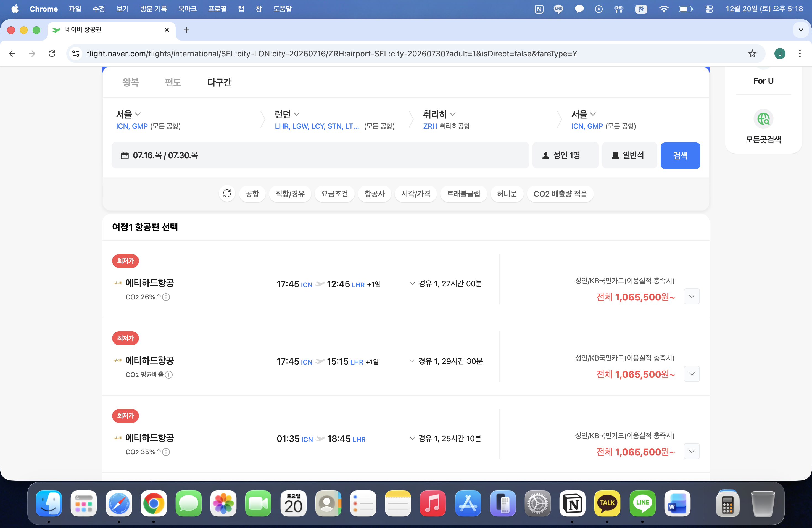Image resolution: width=812 pixels, height=528 pixels.
Task: Click the 07.16.목 / 07.30.목 date field
Action: (320, 155)
